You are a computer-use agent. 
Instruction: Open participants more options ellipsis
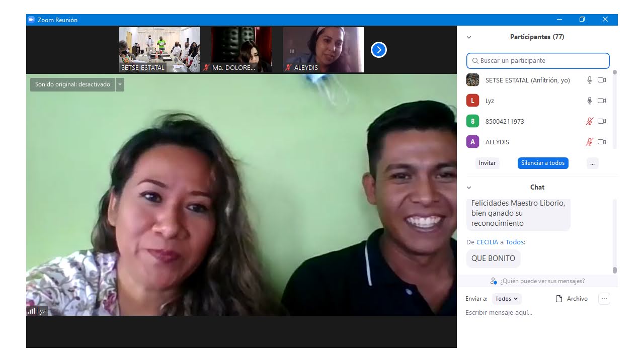(593, 163)
